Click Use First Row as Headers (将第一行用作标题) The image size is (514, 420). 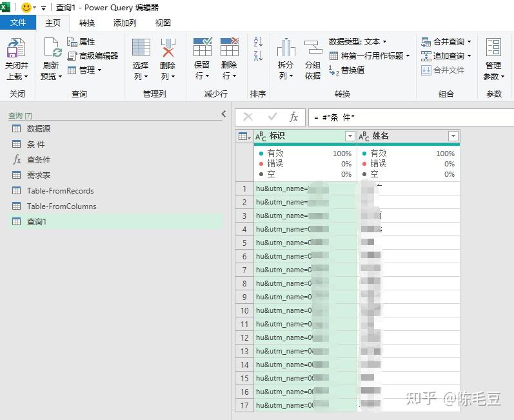click(370, 55)
